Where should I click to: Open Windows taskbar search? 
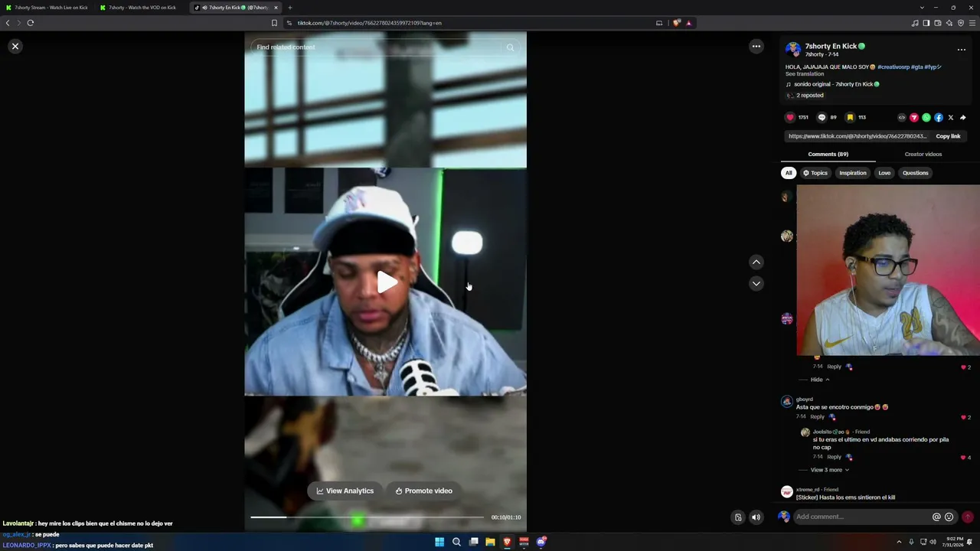[456, 542]
